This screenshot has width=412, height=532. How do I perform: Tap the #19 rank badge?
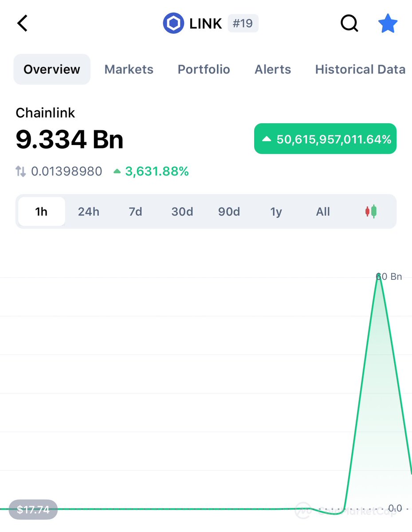point(243,23)
